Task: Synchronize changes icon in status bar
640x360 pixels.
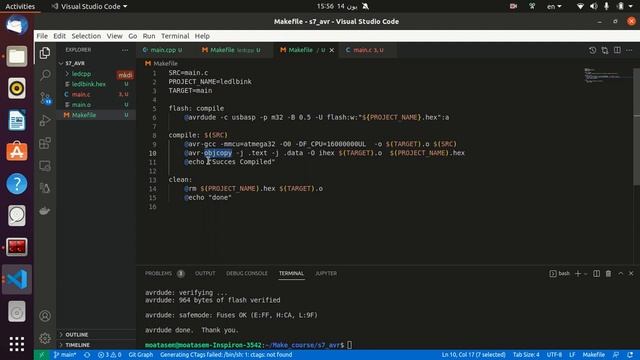Action: point(87,355)
